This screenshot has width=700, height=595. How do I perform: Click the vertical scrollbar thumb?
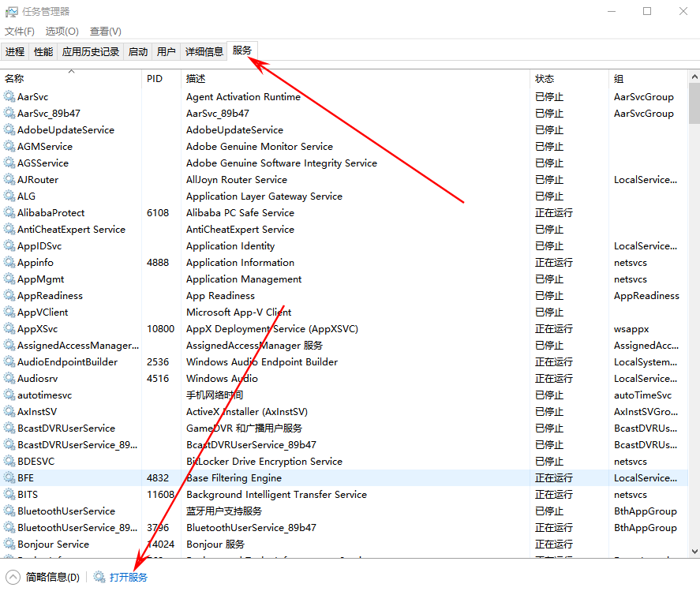click(694, 103)
